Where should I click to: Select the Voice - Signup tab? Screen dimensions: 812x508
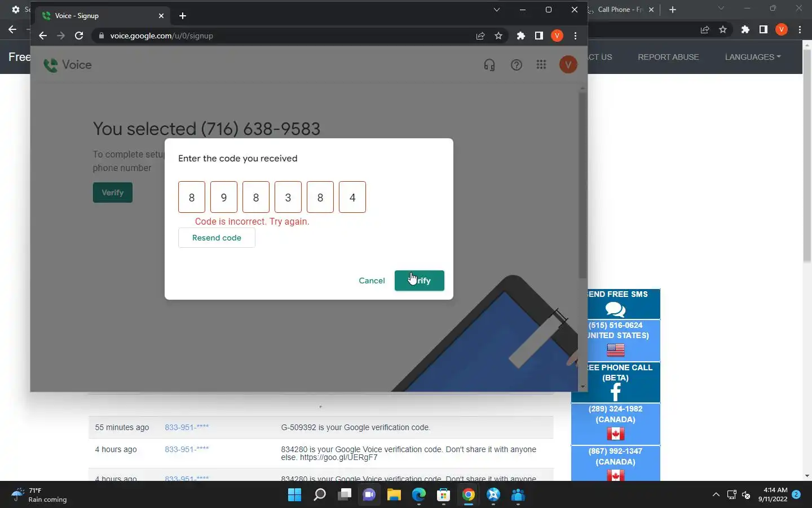103,16
